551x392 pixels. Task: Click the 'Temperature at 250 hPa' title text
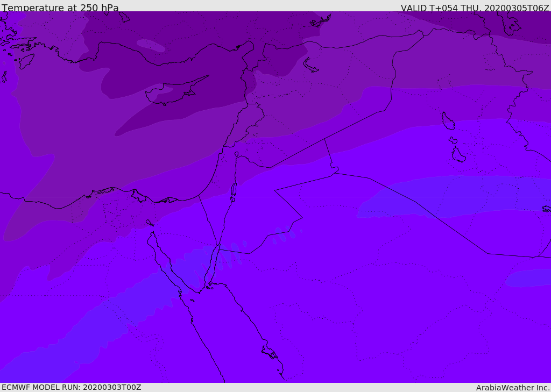(60, 8)
